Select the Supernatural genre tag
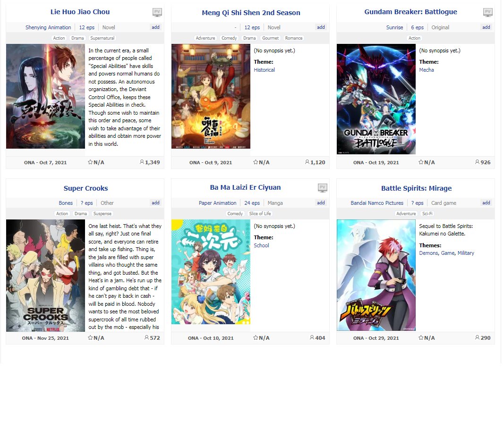The image size is (504, 437). pyautogui.click(x=102, y=38)
